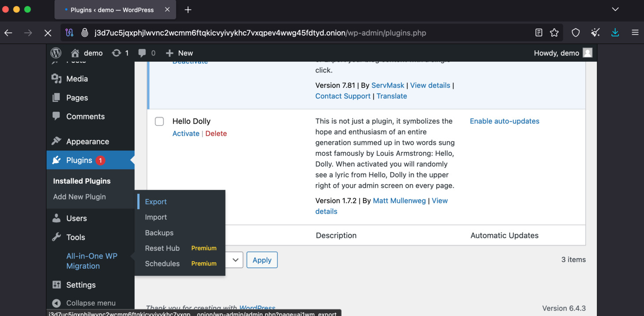Click the Appearance paintbrush icon
This screenshot has height=316, width=644.
click(56, 141)
